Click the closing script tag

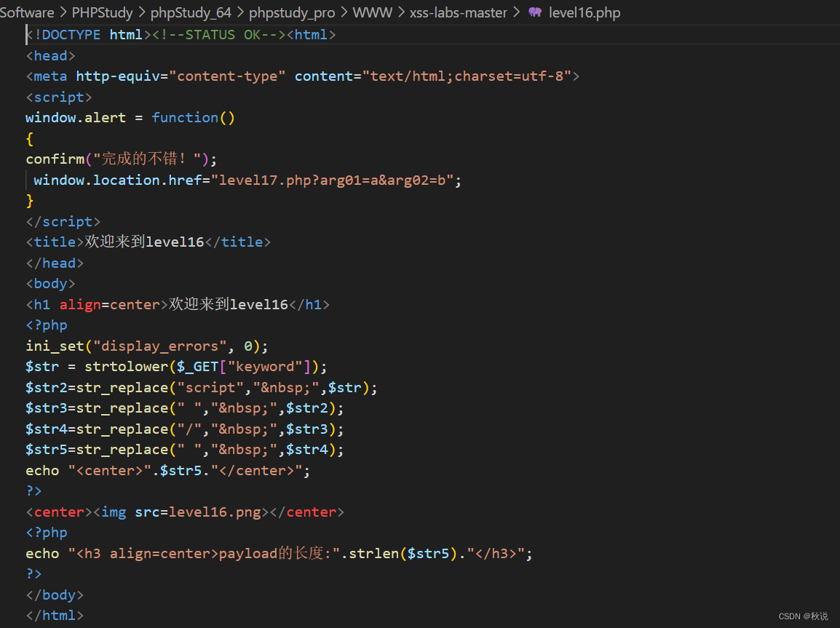pos(63,222)
